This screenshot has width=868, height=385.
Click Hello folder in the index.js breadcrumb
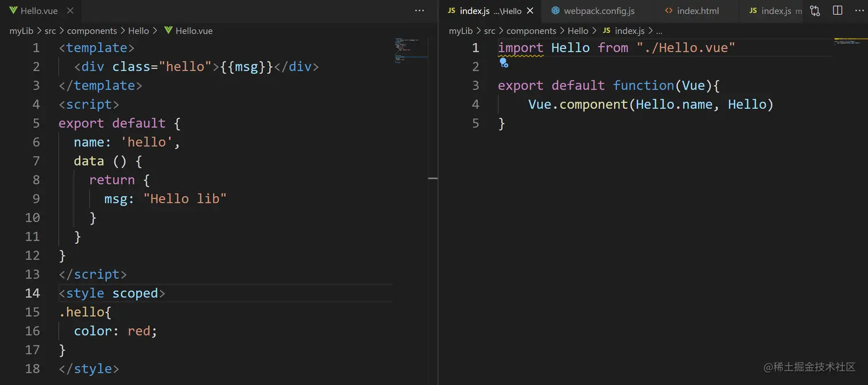578,31
